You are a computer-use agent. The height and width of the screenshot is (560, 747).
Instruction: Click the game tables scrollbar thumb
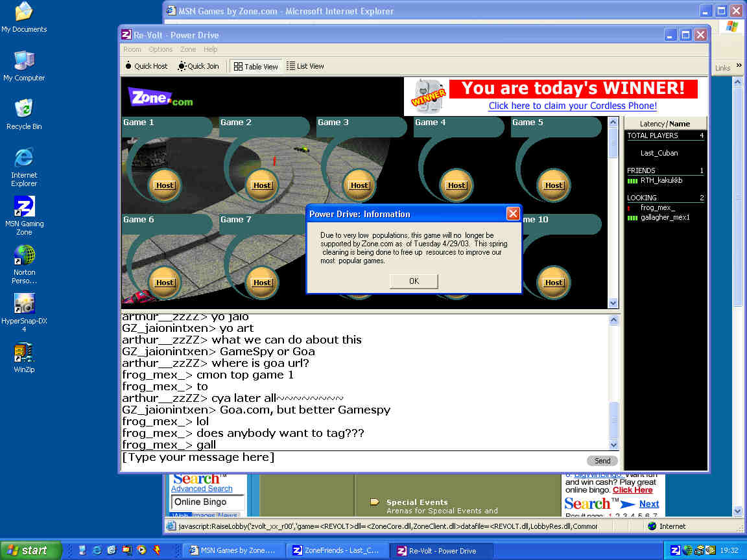coord(613,143)
